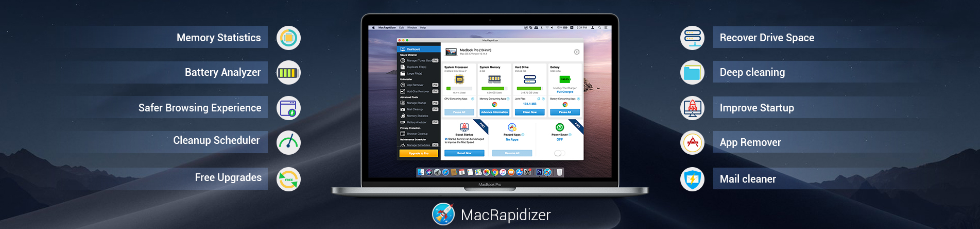Viewport: 980px width, 229px height.
Task: Select Battery Analyzer in the sidebar
Action: 419,122
